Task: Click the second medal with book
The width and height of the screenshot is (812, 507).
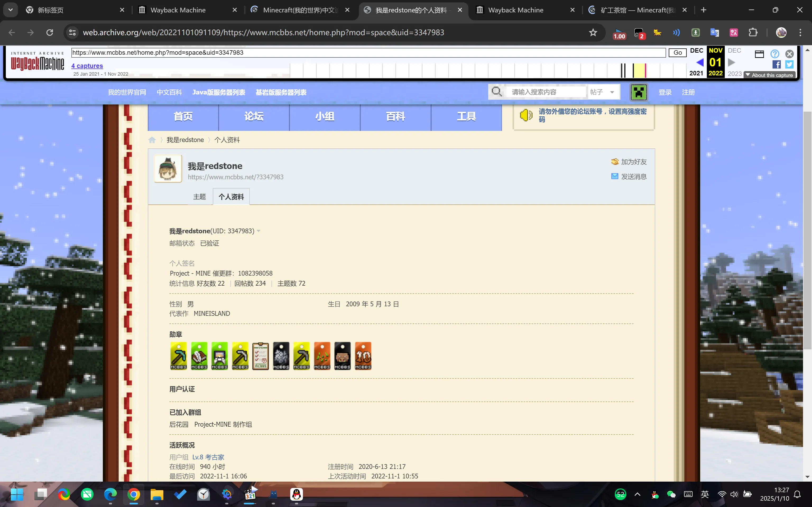Action: [199, 356]
